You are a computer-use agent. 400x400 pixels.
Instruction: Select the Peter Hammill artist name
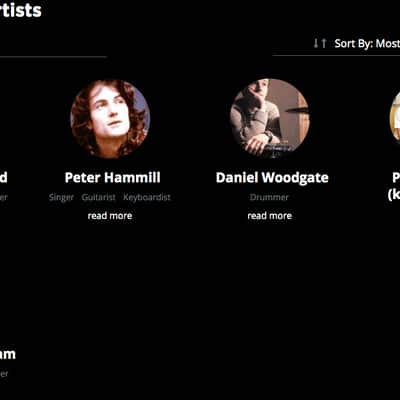pyautogui.click(x=113, y=177)
